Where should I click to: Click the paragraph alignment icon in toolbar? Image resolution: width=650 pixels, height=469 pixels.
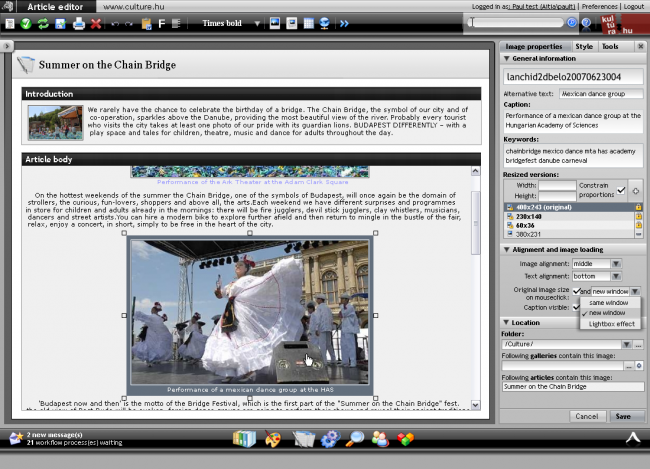(x=176, y=24)
